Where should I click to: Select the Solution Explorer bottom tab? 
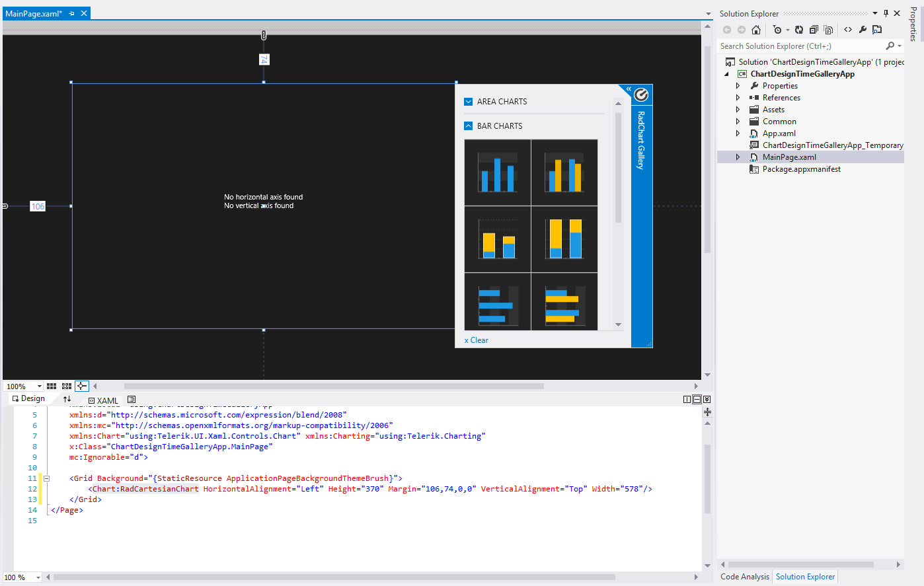pyautogui.click(x=805, y=577)
